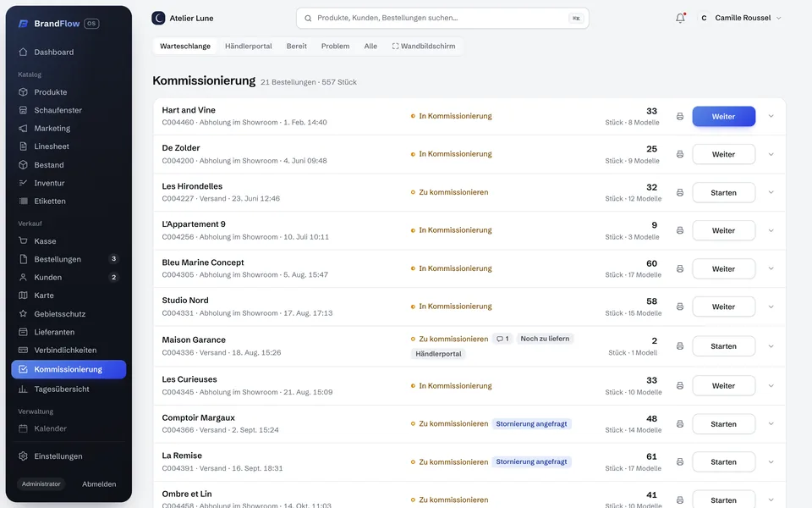Click the search magnifier icon

click(308, 18)
